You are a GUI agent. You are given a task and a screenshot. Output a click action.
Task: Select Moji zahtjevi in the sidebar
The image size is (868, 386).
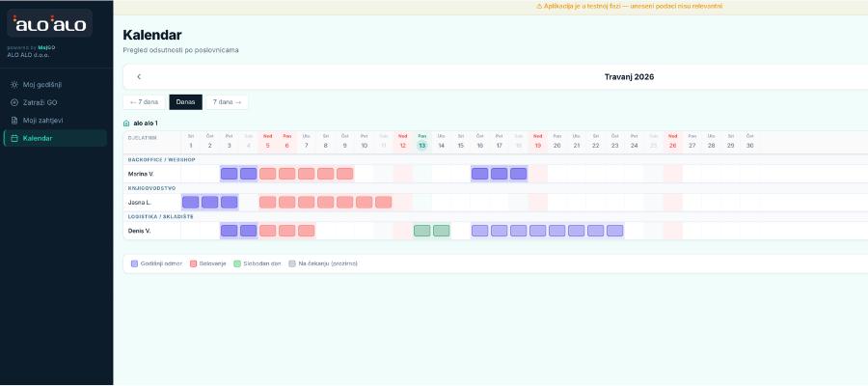point(43,121)
